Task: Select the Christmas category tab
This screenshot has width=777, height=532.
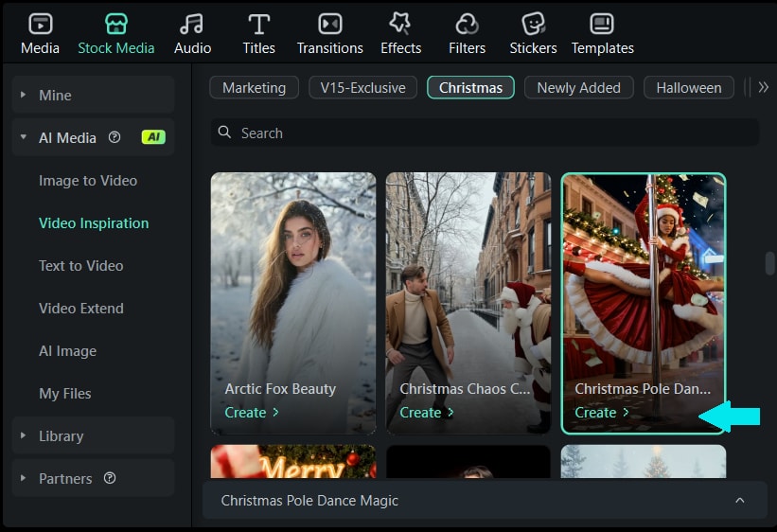Action: 470,88
